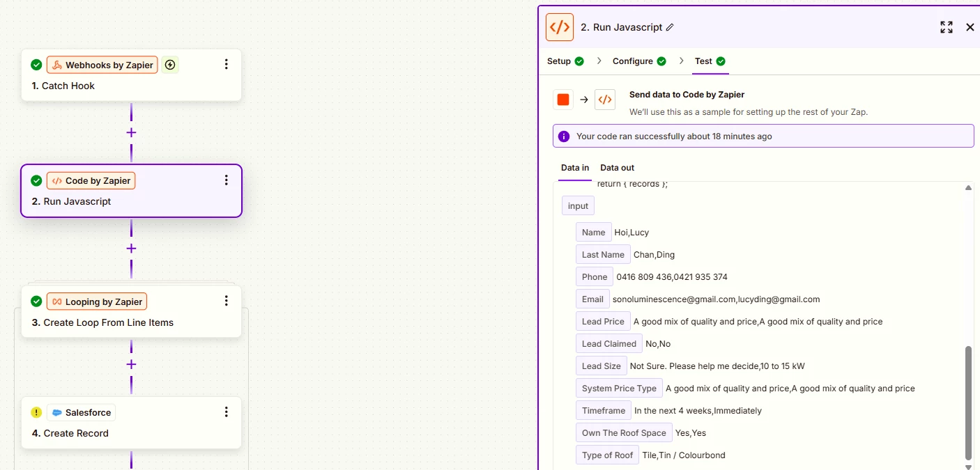Click the Looping by Zapier app badge
The image size is (980, 470).
pos(97,301)
